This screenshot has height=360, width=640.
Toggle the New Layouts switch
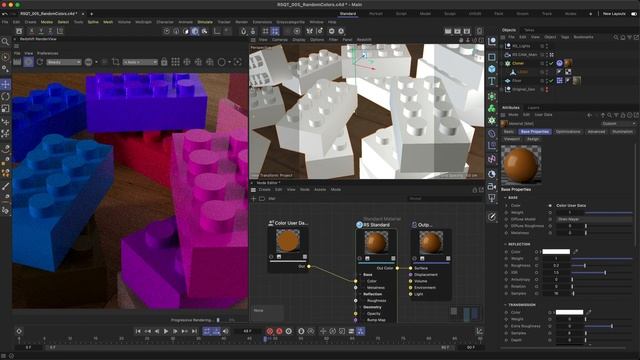[634, 14]
